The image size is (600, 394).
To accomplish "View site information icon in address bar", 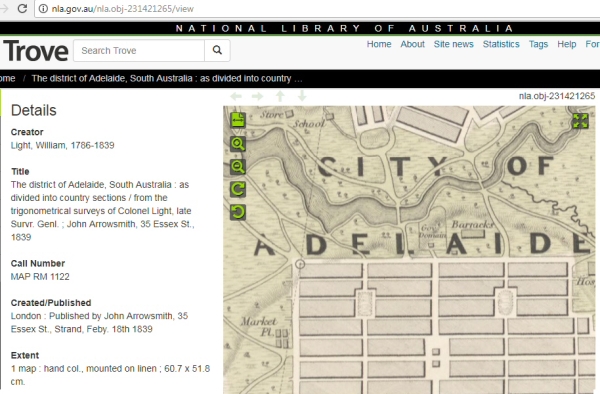I will (43, 8).
